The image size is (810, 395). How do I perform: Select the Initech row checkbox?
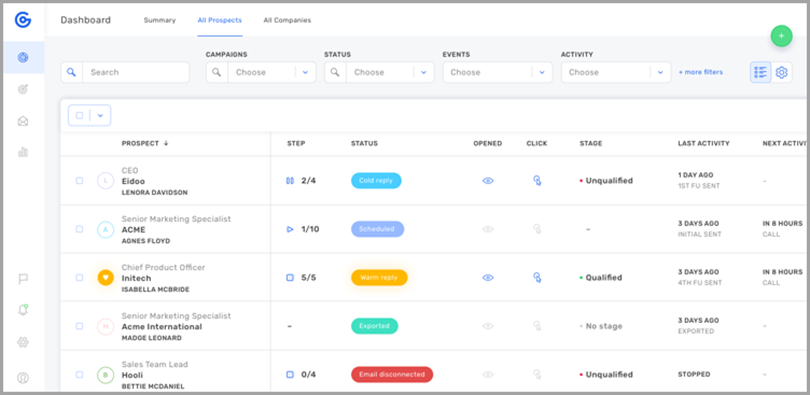(79, 278)
